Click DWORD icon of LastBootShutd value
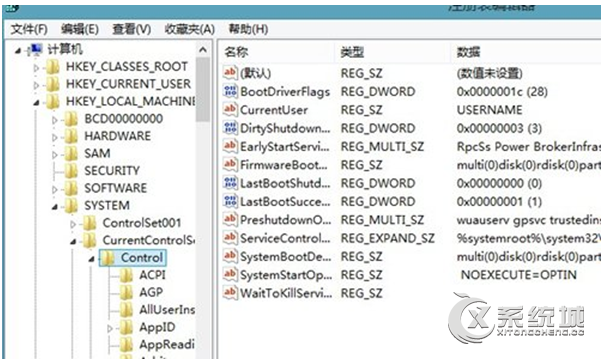This screenshot has height=364, width=606. tap(230, 182)
